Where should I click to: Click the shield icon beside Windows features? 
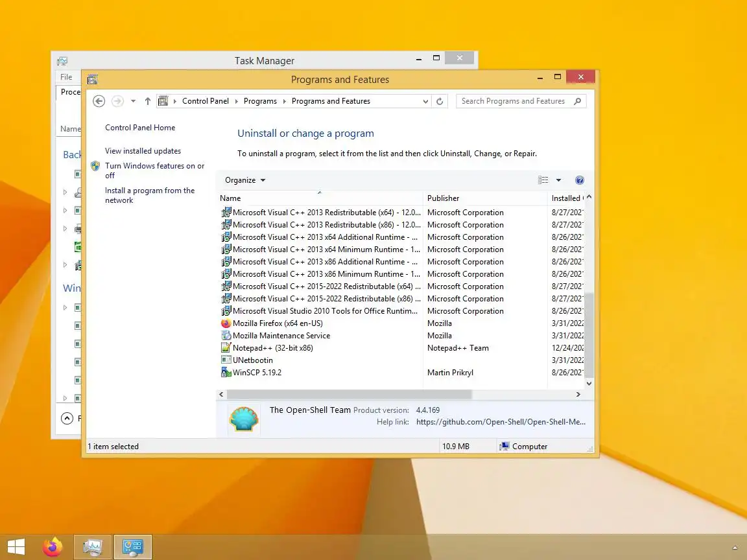tap(95, 166)
